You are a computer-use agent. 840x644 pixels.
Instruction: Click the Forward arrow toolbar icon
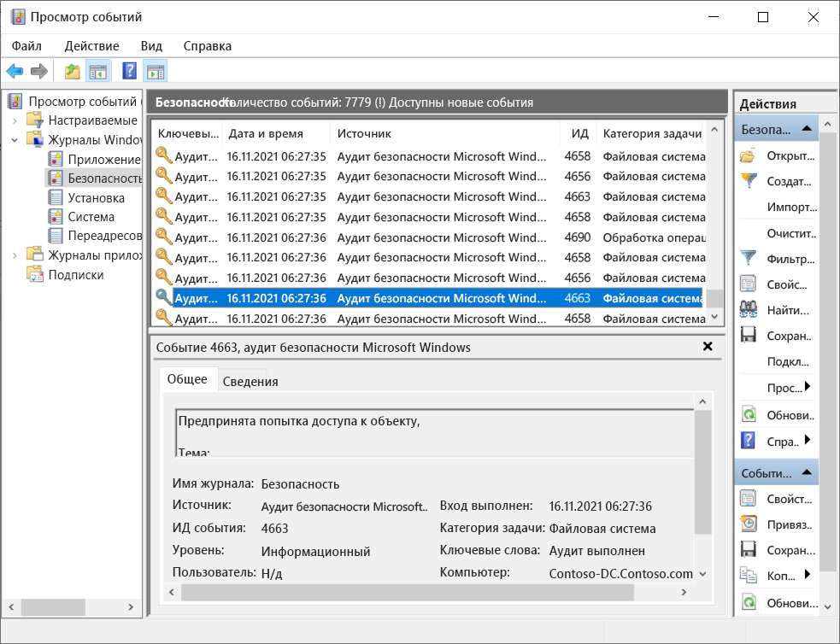[39, 71]
